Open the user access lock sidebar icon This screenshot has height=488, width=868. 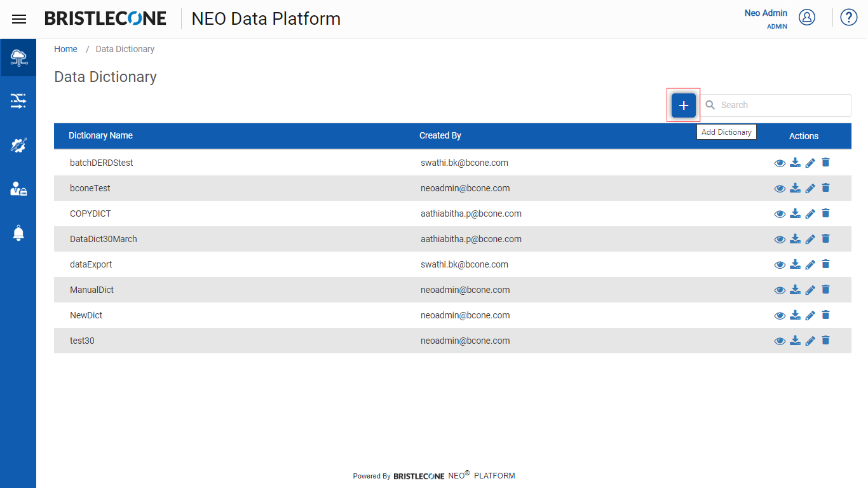point(18,189)
